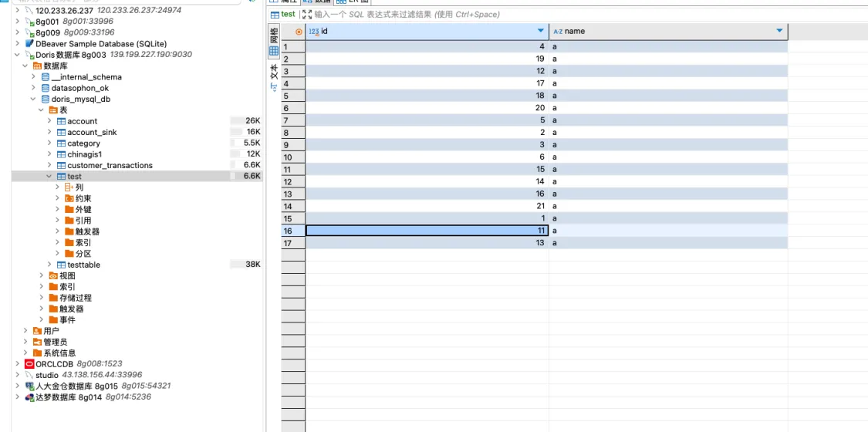868x432 pixels.
Task: Collapse the doris_mysql_db database
Action: click(33, 99)
